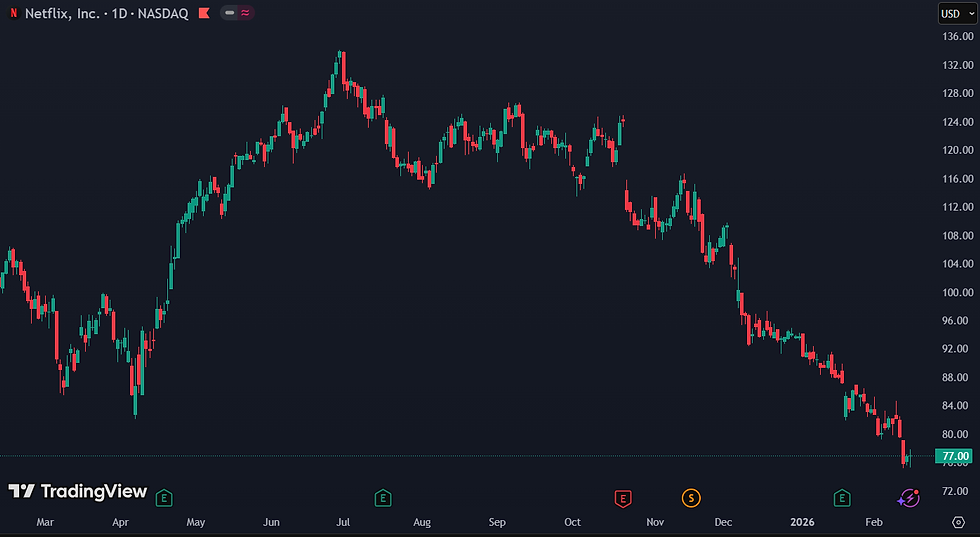Open chart settings hexagon gear icon
The height and width of the screenshot is (537, 980).
958,522
